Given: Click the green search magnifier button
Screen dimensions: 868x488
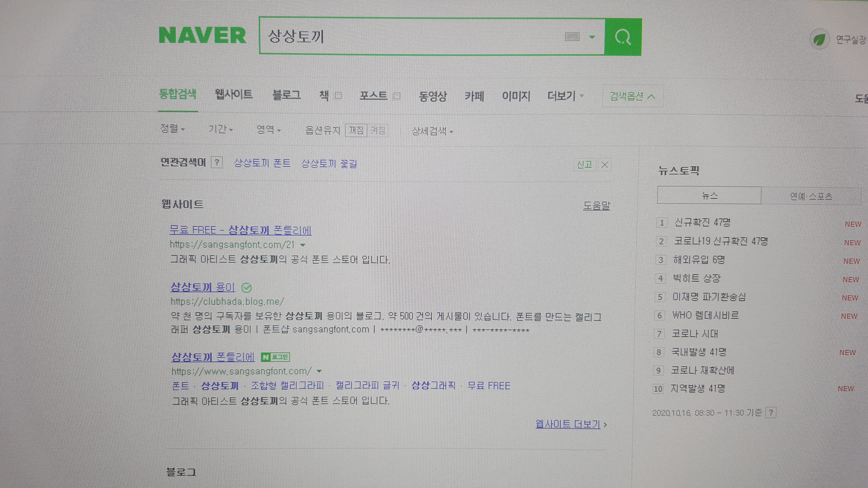Looking at the screenshot, I should point(623,37).
